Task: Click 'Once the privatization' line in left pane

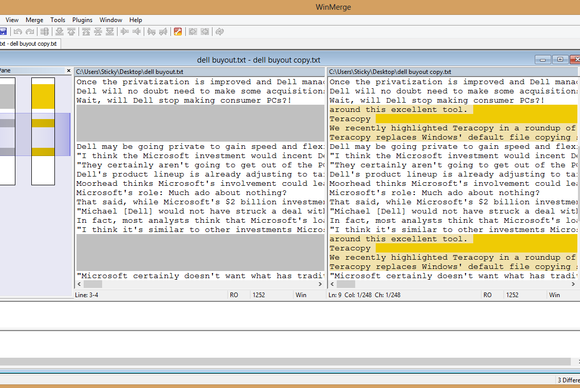Action: coord(200,82)
